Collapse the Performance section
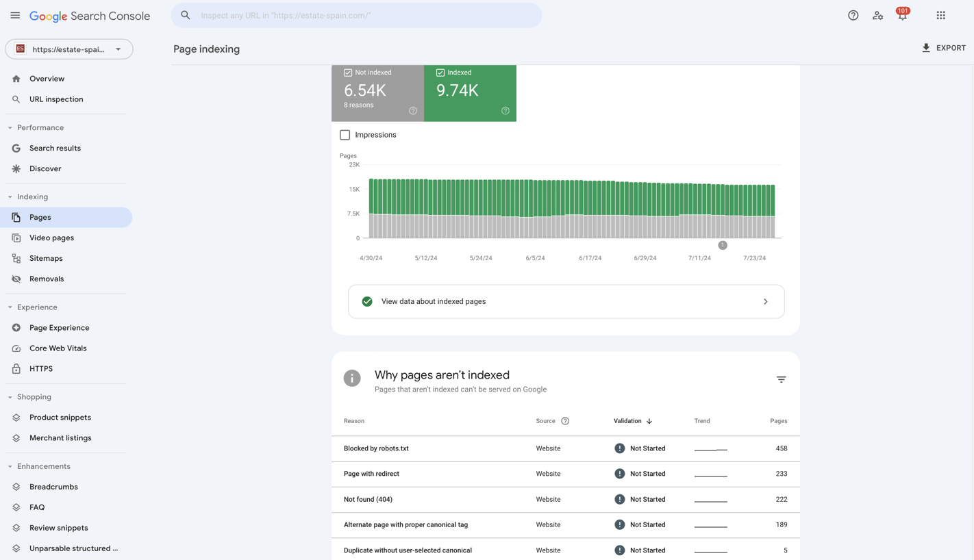The width and height of the screenshot is (974, 560). (x=9, y=127)
